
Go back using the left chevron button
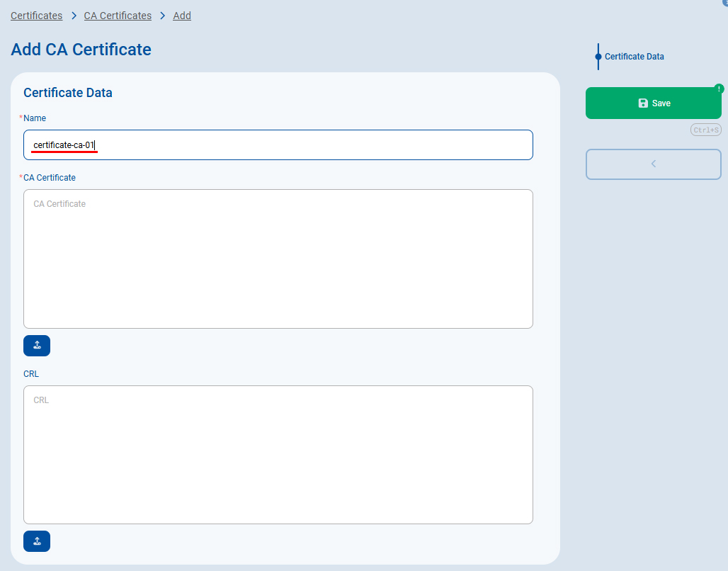[653, 164]
